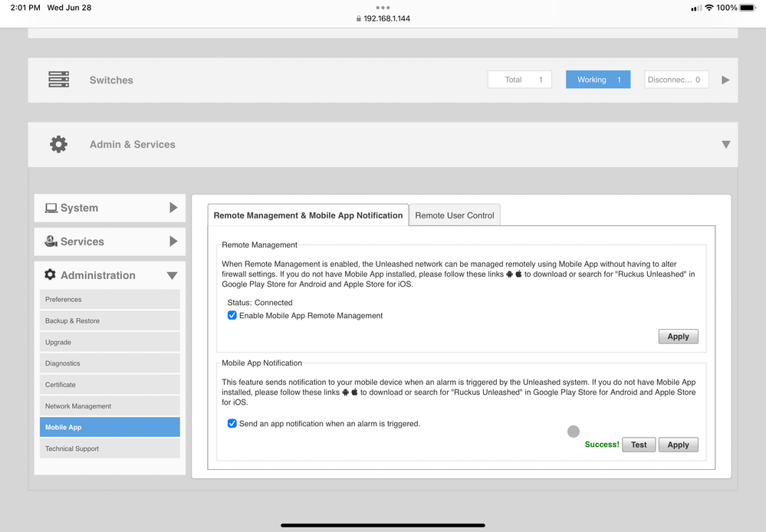This screenshot has height=532, width=766.
Task: Collapse the Admin & Services section
Action: [x=725, y=144]
